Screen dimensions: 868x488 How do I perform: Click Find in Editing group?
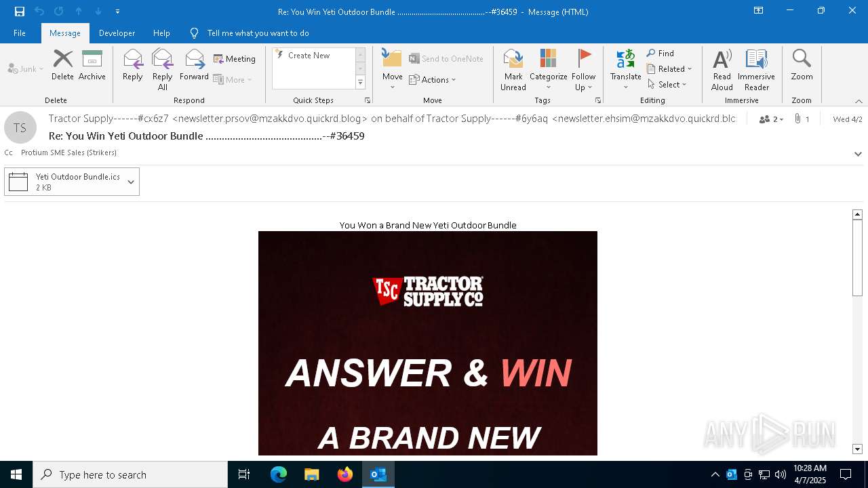pyautogui.click(x=660, y=54)
